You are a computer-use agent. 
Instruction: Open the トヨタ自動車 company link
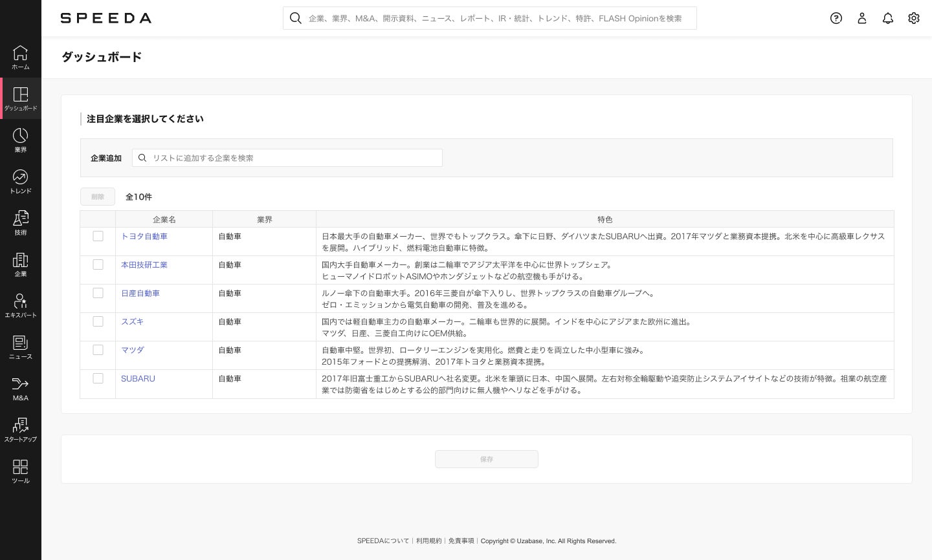144,237
